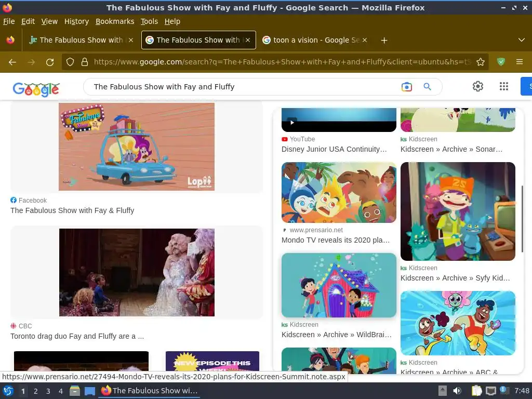Image resolution: width=532 pixels, height=399 pixels.
Task: Focus Firefox window in taskbar
Action: (149, 391)
